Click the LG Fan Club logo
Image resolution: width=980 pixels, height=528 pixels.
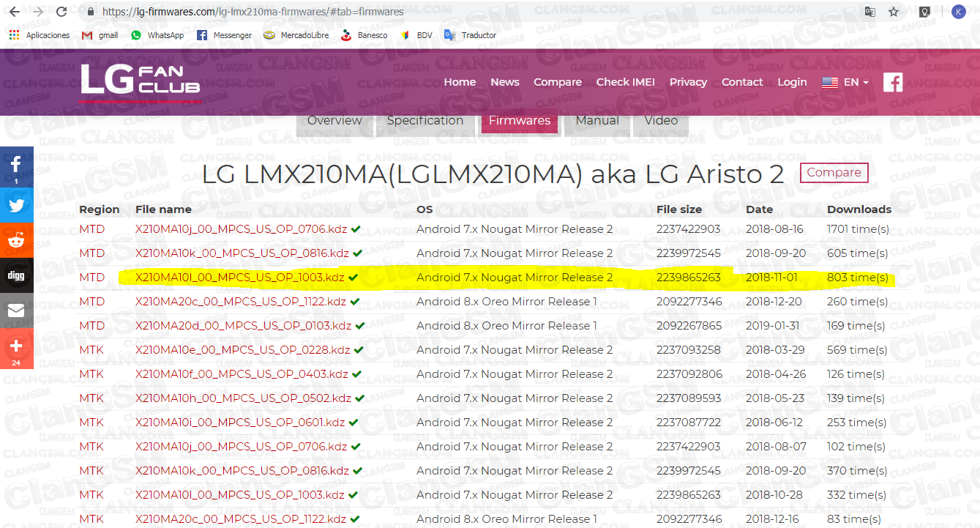point(140,81)
